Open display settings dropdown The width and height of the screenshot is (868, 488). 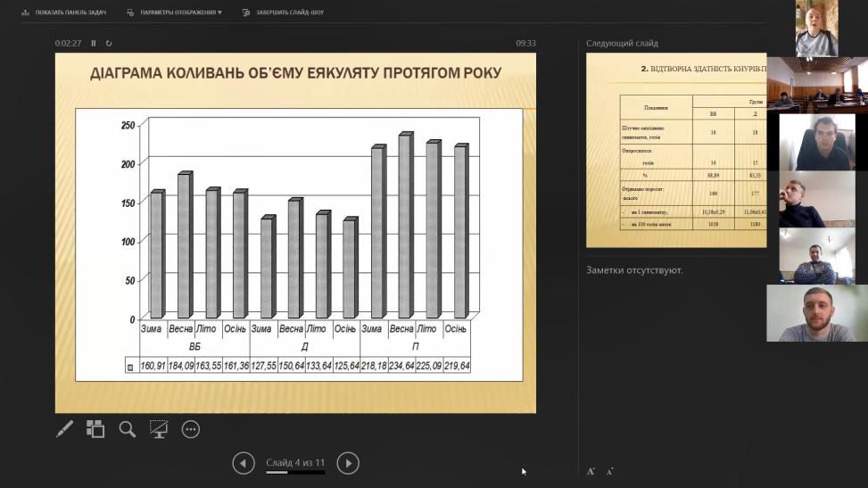(x=174, y=12)
